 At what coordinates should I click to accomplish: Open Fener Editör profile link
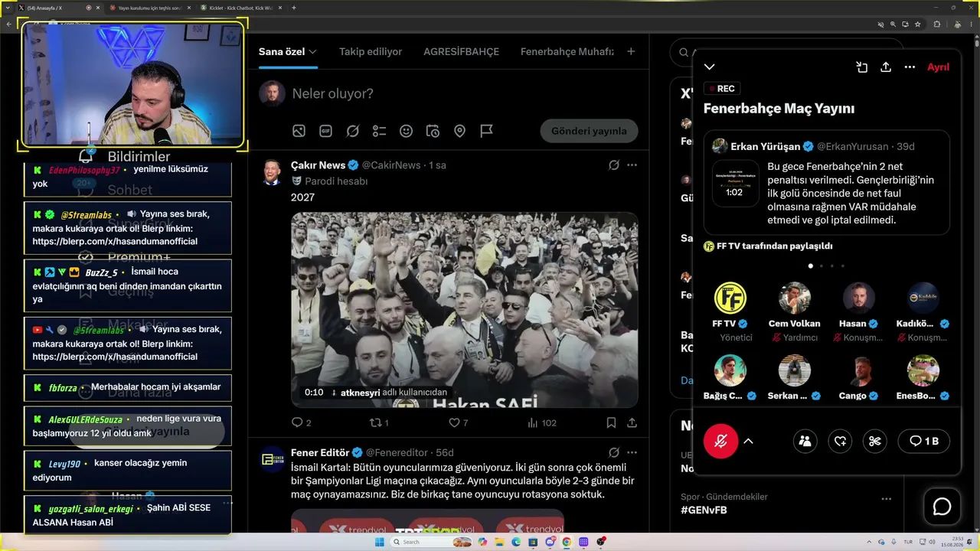tap(320, 452)
